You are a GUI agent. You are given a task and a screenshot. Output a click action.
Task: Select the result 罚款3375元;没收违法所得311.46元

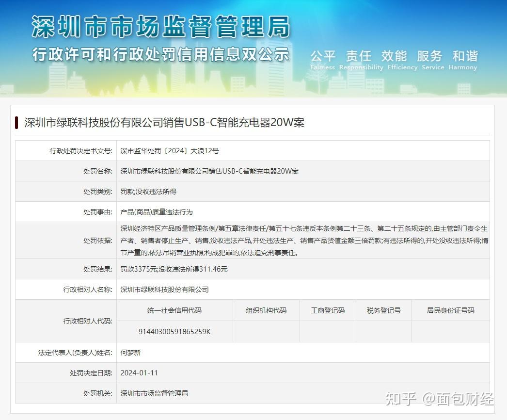(x=174, y=269)
